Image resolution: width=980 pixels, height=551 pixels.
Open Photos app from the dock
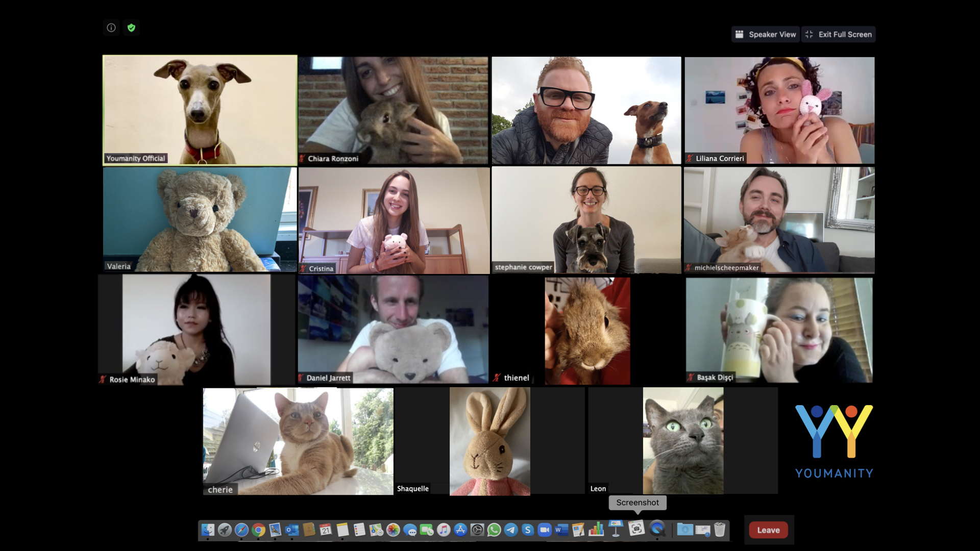point(393,530)
